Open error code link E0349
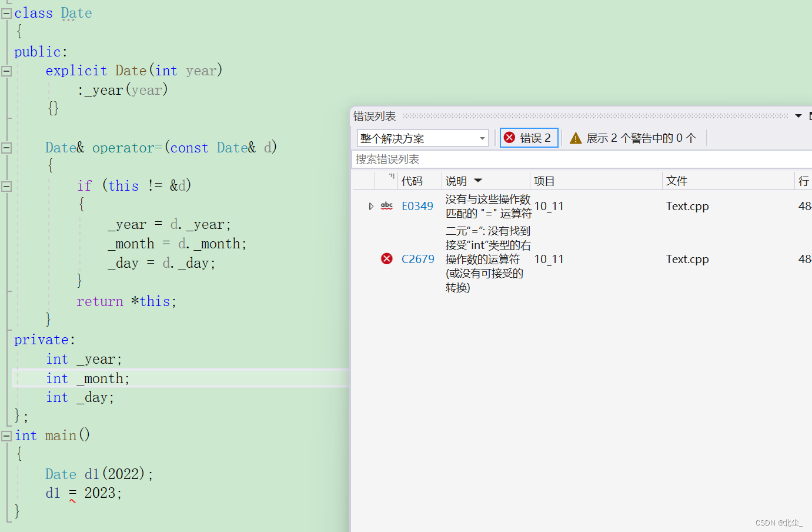This screenshot has width=812, height=532. coord(417,206)
